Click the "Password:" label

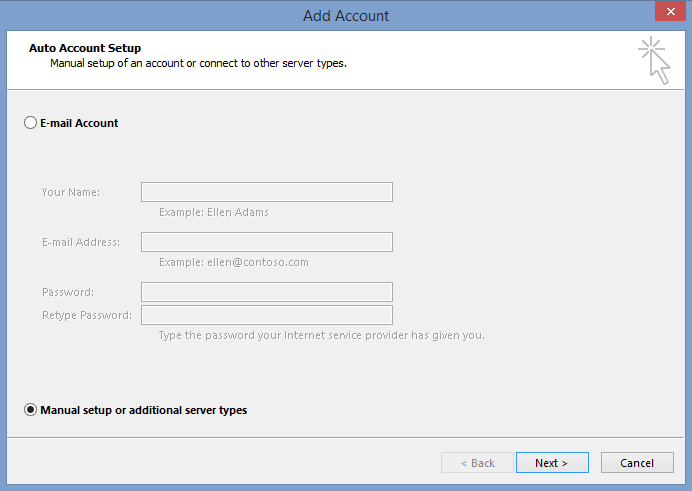tap(68, 292)
